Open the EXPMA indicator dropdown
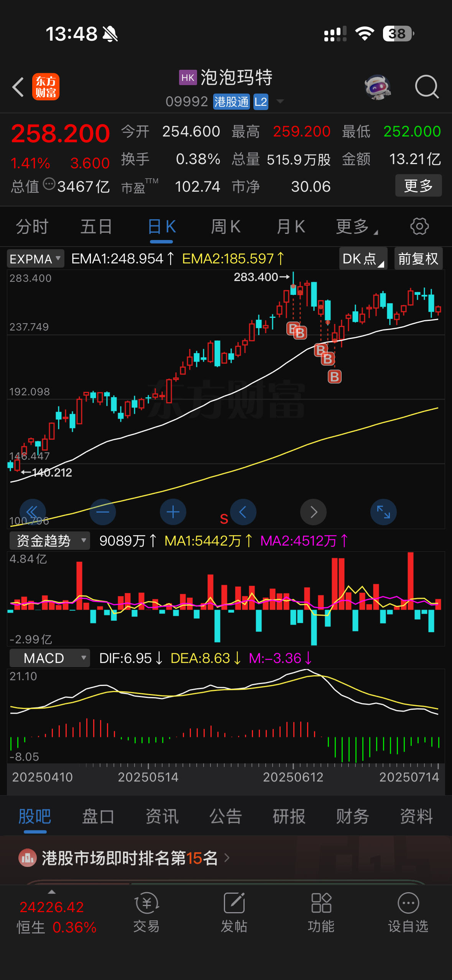Image resolution: width=452 pixels, height=980 pixels. pos(35,259)
